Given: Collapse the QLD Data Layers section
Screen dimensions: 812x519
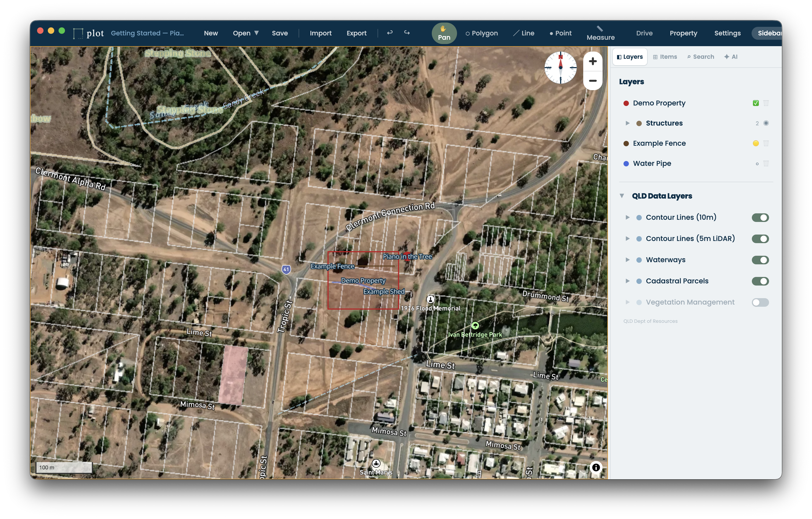Looking at the screenshot, I should (622, 195).
